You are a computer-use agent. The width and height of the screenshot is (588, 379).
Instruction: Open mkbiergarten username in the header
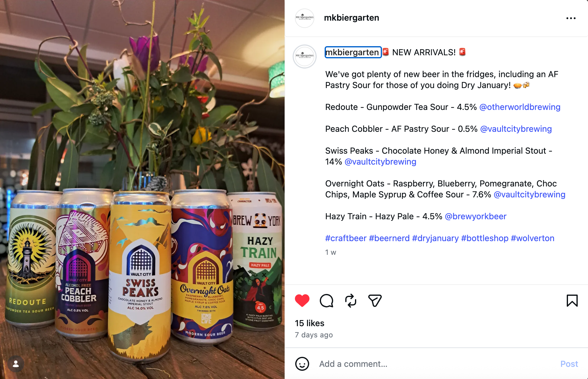[x=351, y=18]
